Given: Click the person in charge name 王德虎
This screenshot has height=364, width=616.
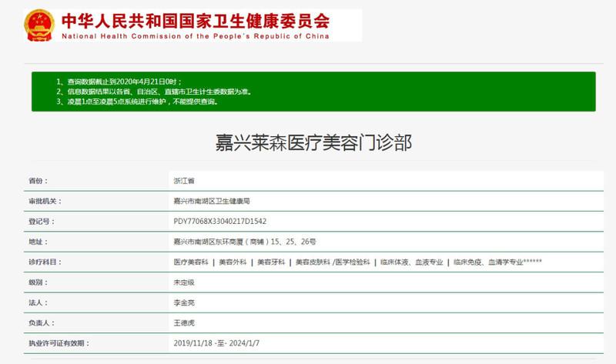Looking at the screenshot, I should click(184, 324).
